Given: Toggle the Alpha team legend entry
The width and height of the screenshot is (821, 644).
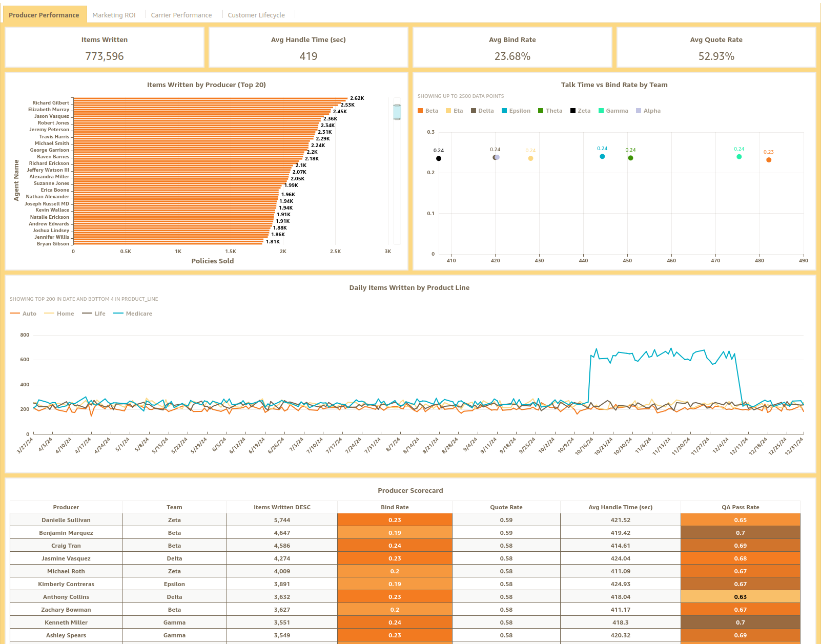Looking at the screenshot, I should (648, 111).
